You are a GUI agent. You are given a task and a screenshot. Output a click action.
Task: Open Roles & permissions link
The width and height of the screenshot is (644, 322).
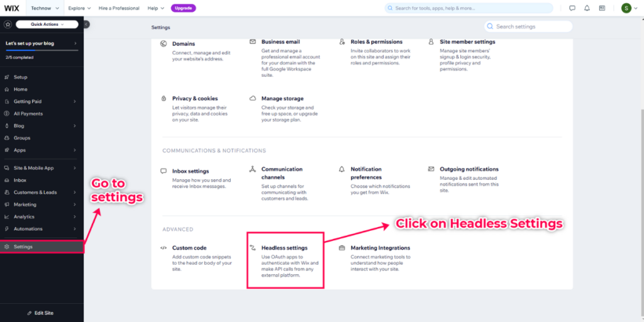[x=377, y=42]
